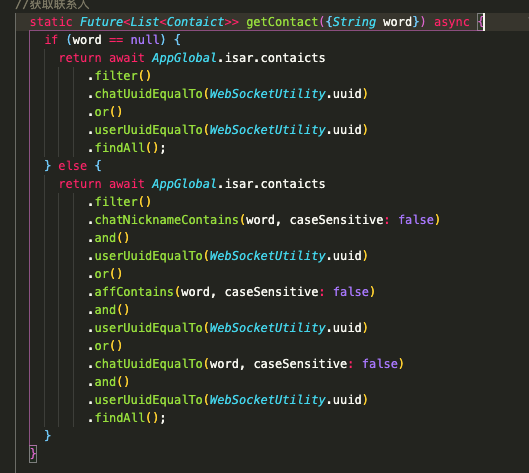The height and width of the screenshot is (473, 529).
Task: Click 'AppGlobal' inside the if block
Action: pyautogui.click(x=184, y=58)
